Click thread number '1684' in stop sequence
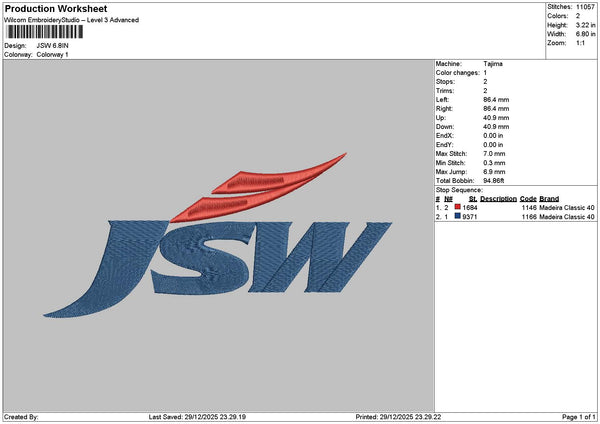The height and width of the screenshot is (424, 600). (470, 208)
